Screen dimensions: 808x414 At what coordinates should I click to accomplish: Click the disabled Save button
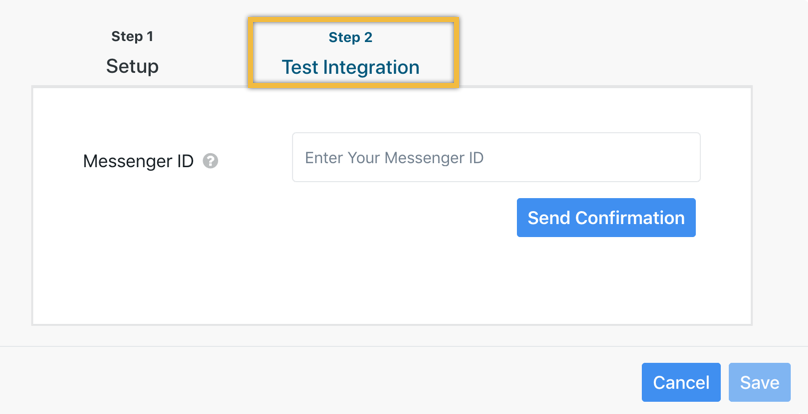760,382
